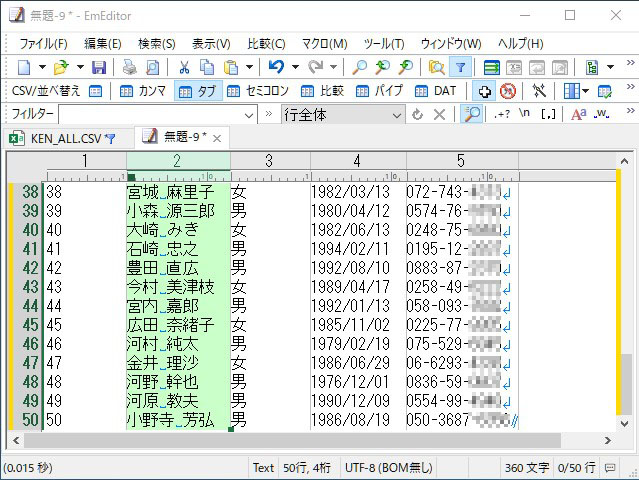Click the UTF-8 (BOM無し) encoding status
The height and width of the screenshot is (480, 639).
tap(388, 467)
